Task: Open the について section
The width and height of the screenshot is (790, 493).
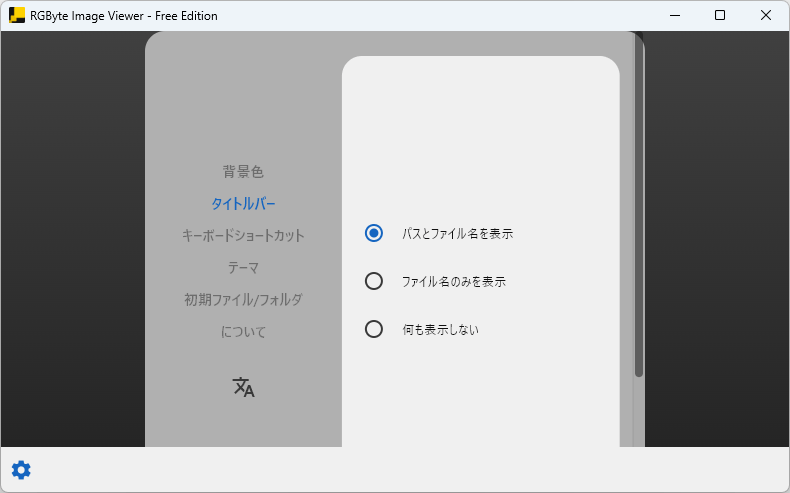Action: [243, 332]
